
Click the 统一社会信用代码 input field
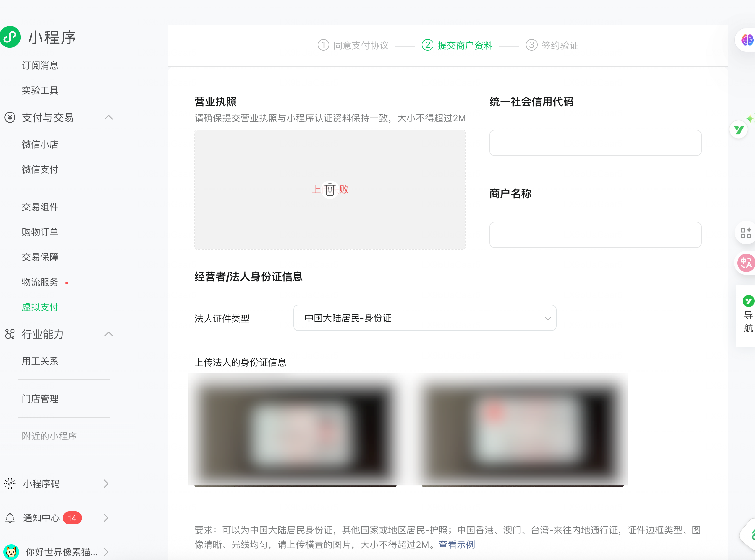click(x=595, y=143)
